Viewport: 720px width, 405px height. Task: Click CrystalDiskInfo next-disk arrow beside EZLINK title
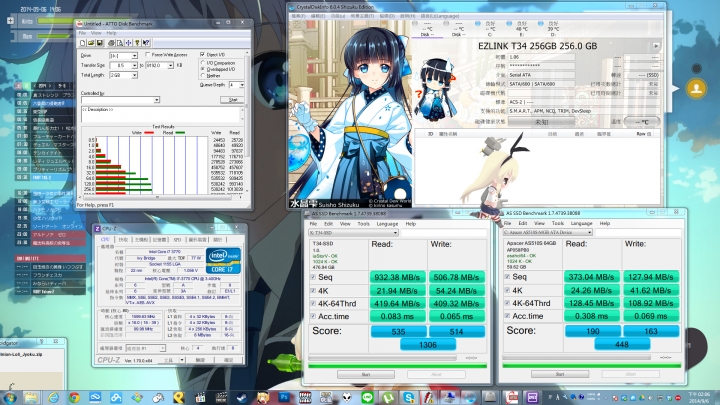[656, 46]
